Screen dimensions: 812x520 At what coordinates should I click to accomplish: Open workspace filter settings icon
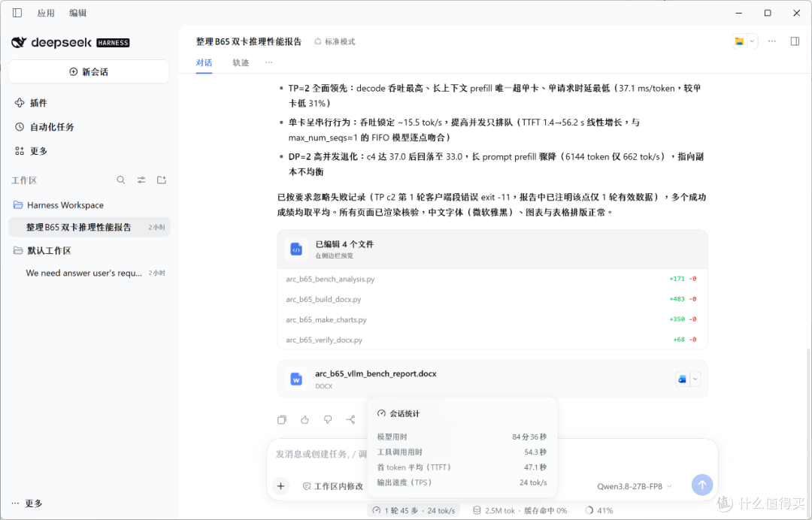click(x=141, y=180)
